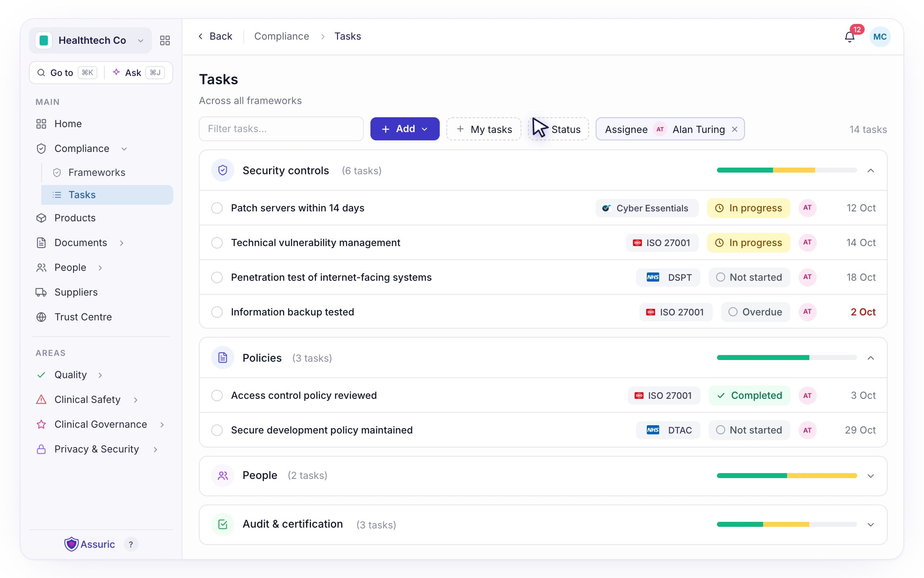924x578 pixels.
Task: Expand the Audit & certification section
Action: 871,525
